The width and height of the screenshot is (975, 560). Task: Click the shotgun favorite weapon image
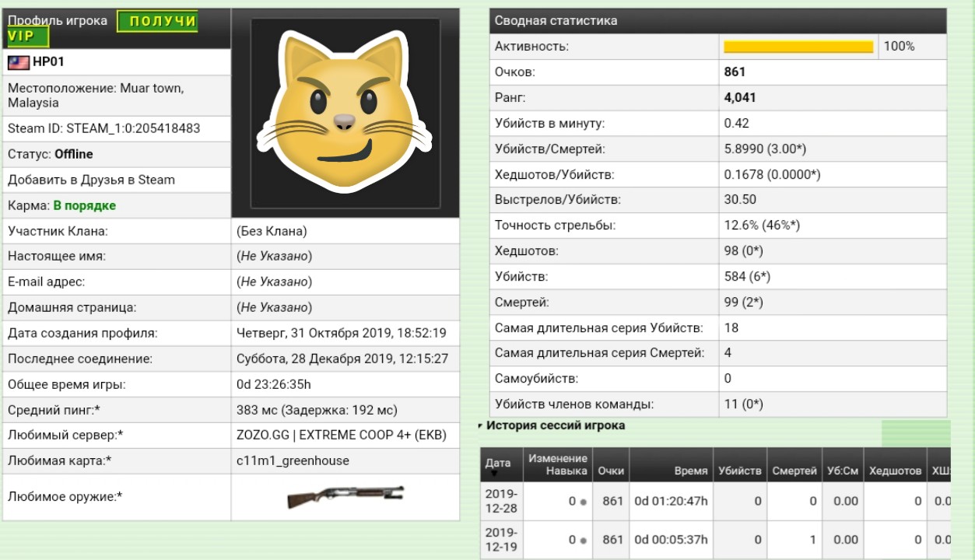click(x=345, y=497)
